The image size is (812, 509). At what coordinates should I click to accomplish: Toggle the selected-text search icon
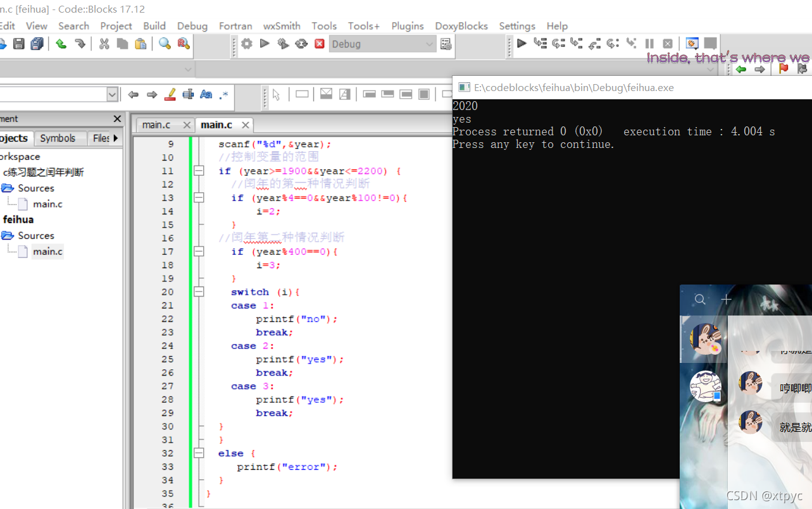click(x=188, y=94)
